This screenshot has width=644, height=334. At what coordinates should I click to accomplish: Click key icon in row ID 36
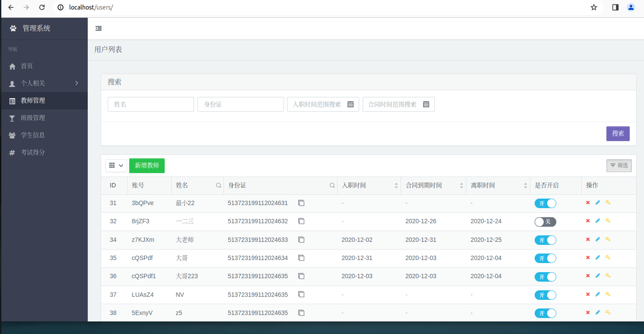click(608, 276)
